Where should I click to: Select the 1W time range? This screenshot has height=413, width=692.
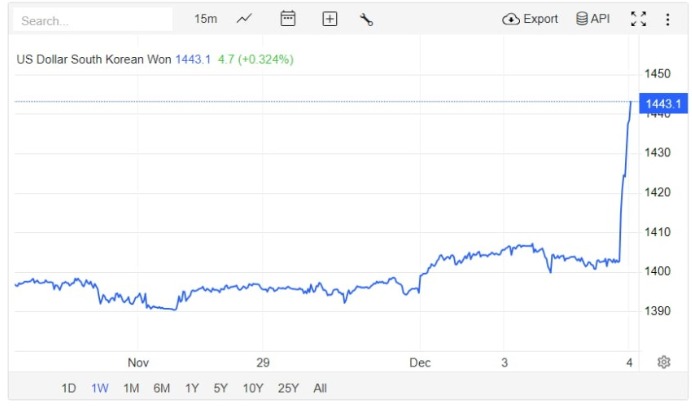[x=100, y=388]
